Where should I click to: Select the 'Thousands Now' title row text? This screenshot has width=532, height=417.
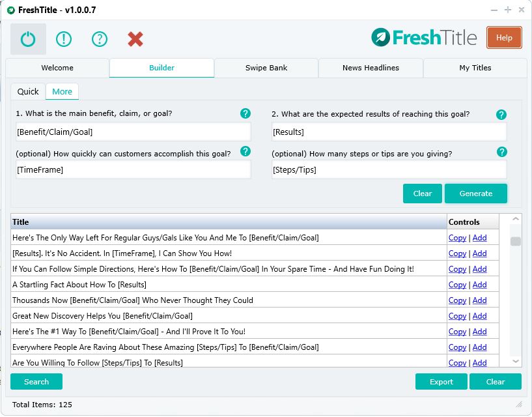(133, 300)
